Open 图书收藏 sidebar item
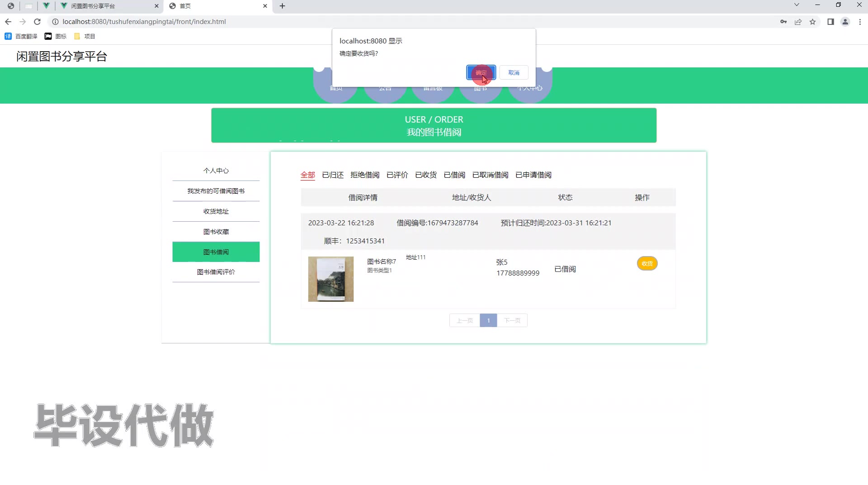 point(216,232)
